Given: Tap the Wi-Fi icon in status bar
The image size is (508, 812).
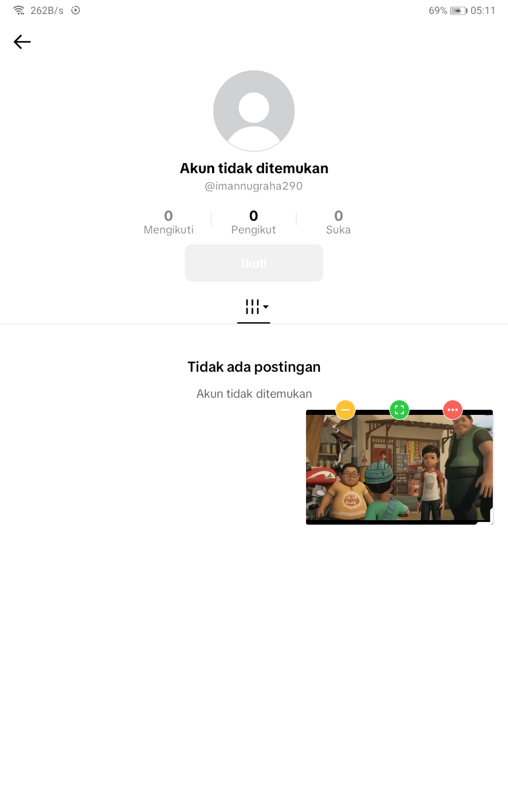Looking at the screenshot, I should 19,11.
